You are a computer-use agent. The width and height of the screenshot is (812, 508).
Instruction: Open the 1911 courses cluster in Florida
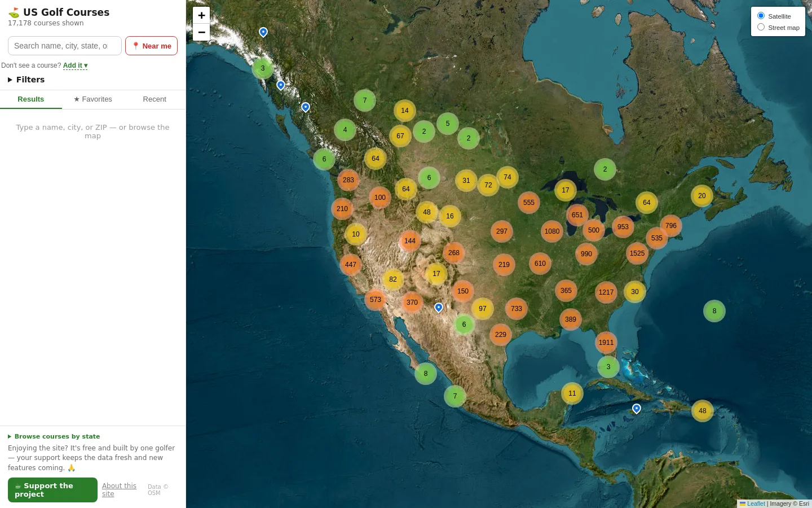point(606,343)
